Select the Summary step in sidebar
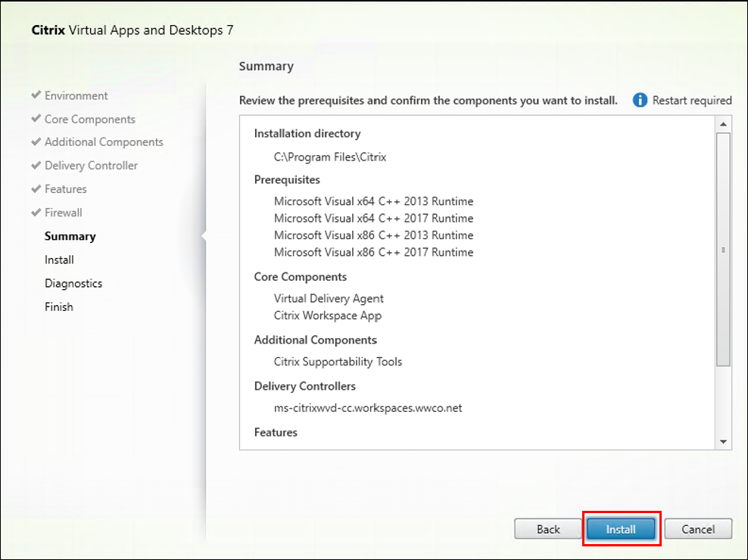 pos(70,236)
